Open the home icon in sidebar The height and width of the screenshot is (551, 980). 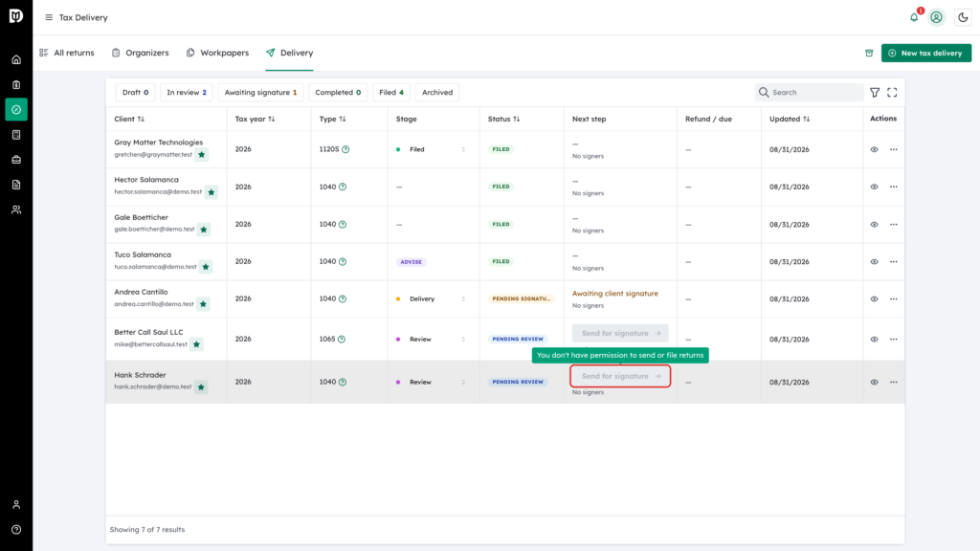tap(16, 60)
